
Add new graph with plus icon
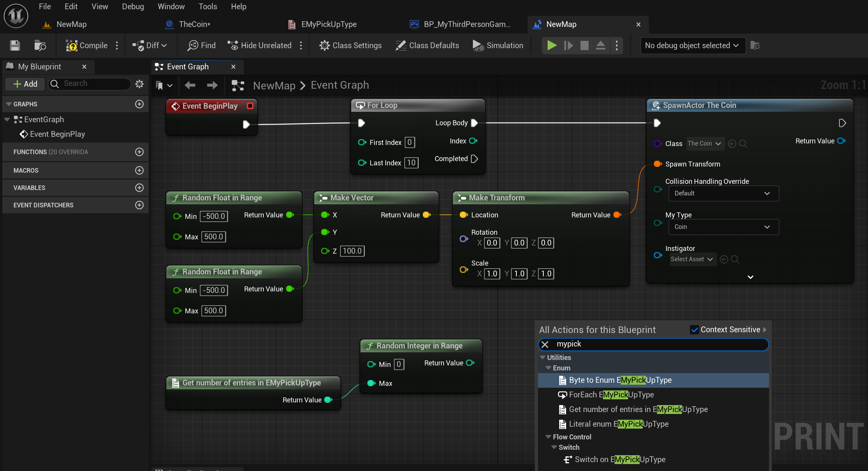(x=139, y=104)
